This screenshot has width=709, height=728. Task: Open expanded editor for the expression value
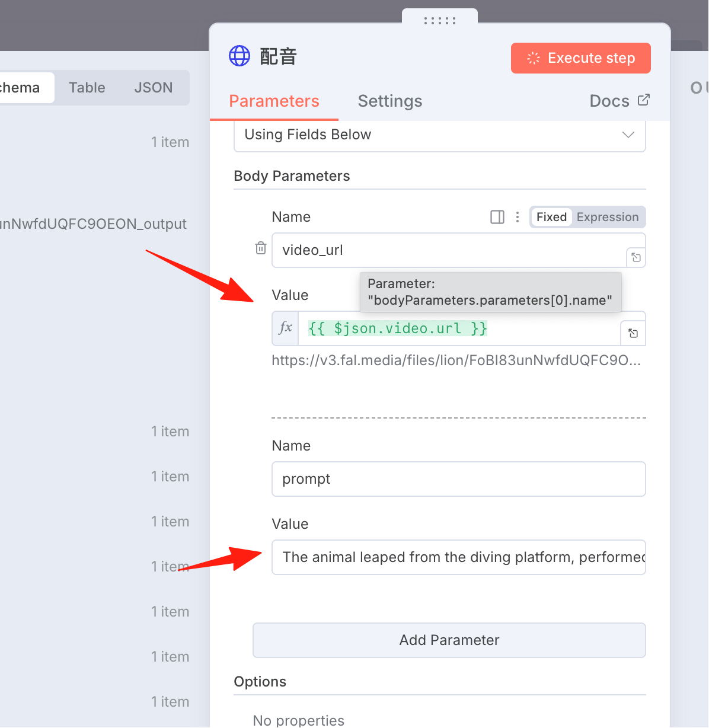point(633,333)
